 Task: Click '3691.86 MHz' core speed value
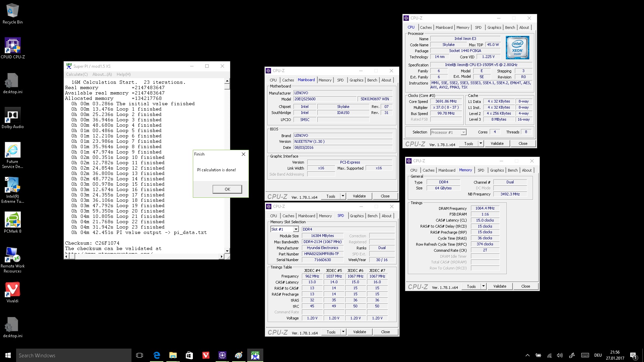coord(446,101)
